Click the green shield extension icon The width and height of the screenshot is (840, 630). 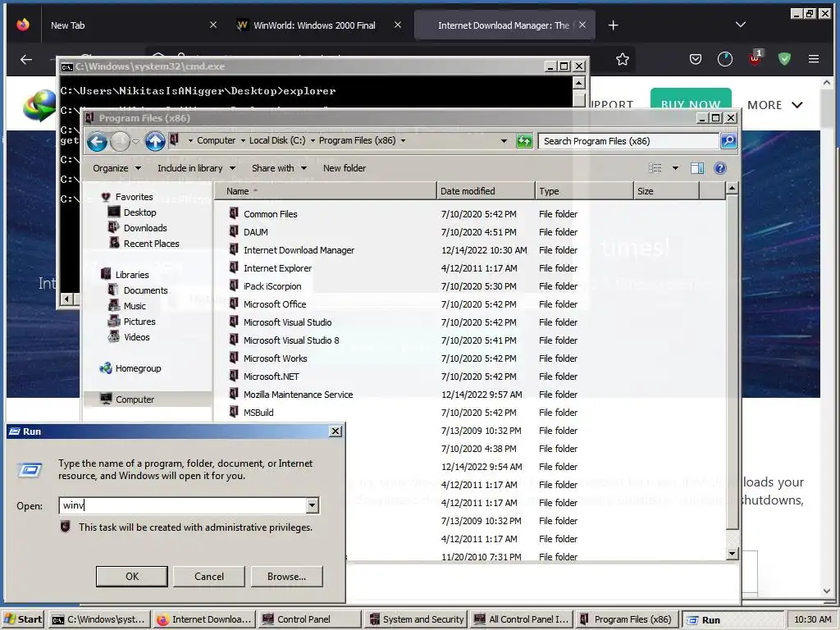pyautogui.click(x=784, y=59)
